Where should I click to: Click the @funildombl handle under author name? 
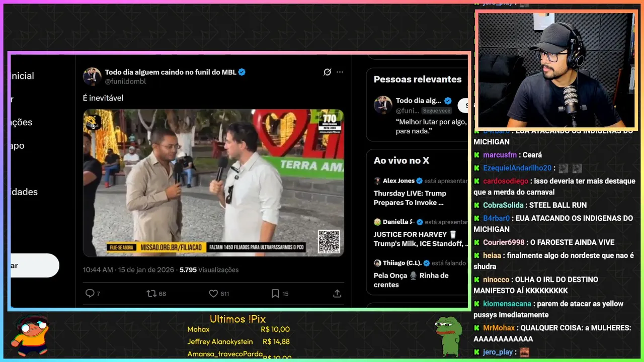coord(125,81)
